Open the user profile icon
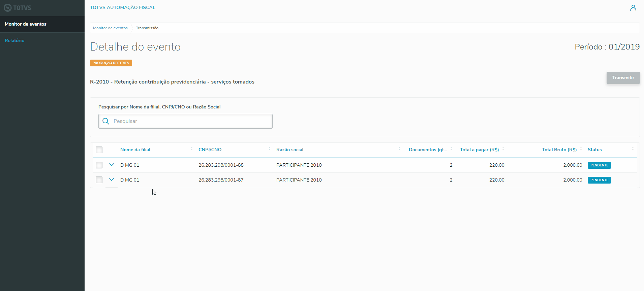The width and height of the screenshot is (644, 291). click(x=633, y=8)
